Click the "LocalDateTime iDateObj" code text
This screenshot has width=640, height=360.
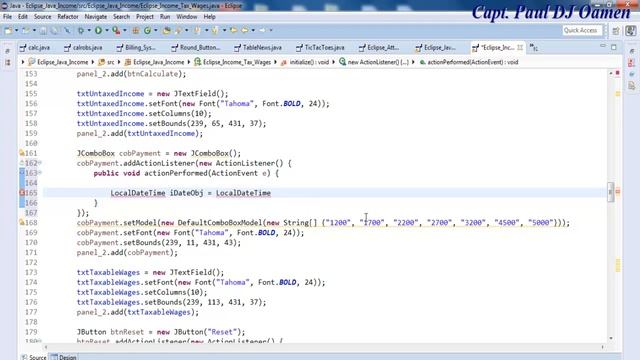click(x=157, y=193)
